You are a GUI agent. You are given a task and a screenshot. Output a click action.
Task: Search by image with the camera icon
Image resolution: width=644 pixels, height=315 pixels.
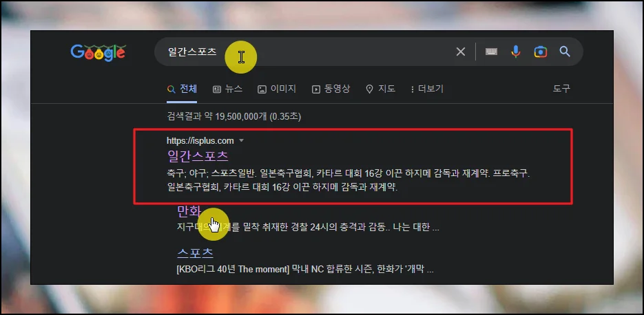pyautogui.click(x=541, y=52)
